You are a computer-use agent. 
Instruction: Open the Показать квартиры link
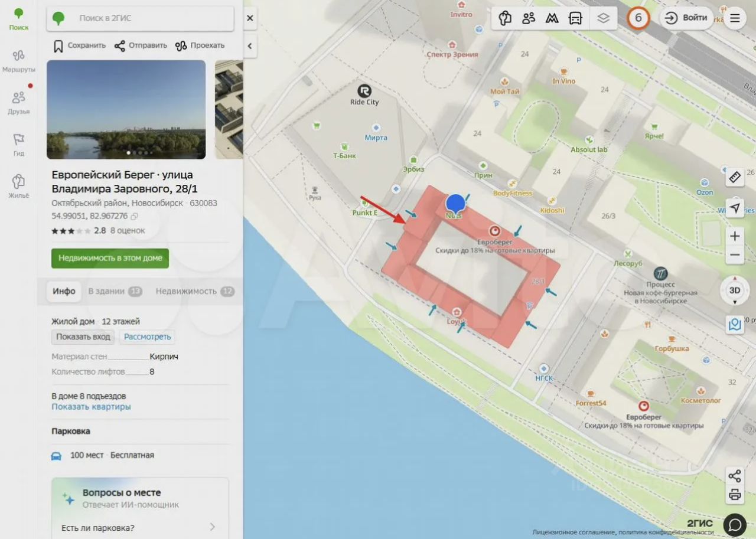coord(91,407)
